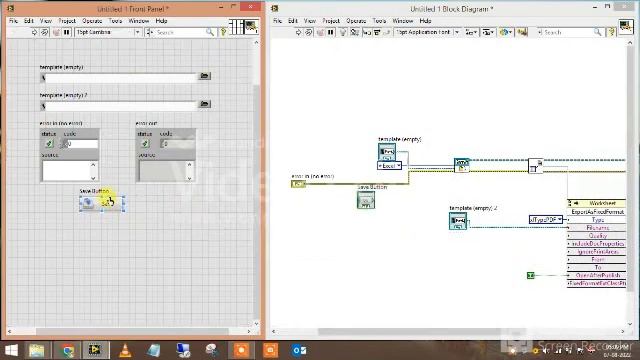
Task: Run the VI from the Front Panel toolbar
Action: (34, 32)
